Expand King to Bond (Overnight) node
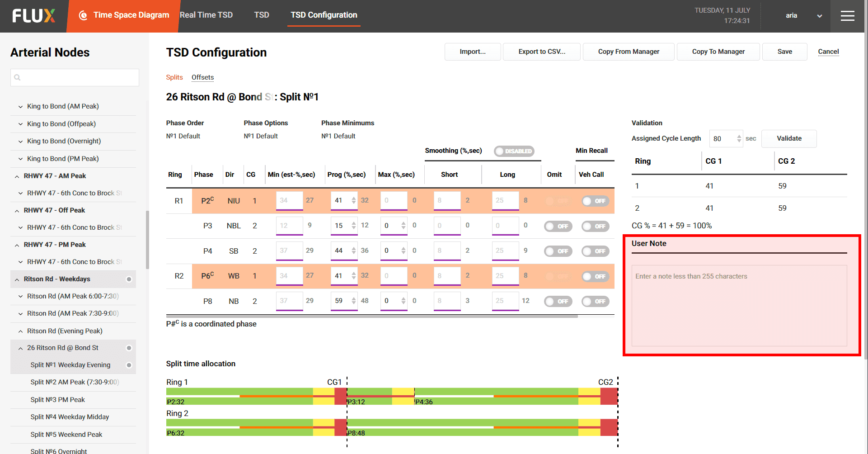The height and width of the screenshot is (454, 868). (x=20, y=142)
